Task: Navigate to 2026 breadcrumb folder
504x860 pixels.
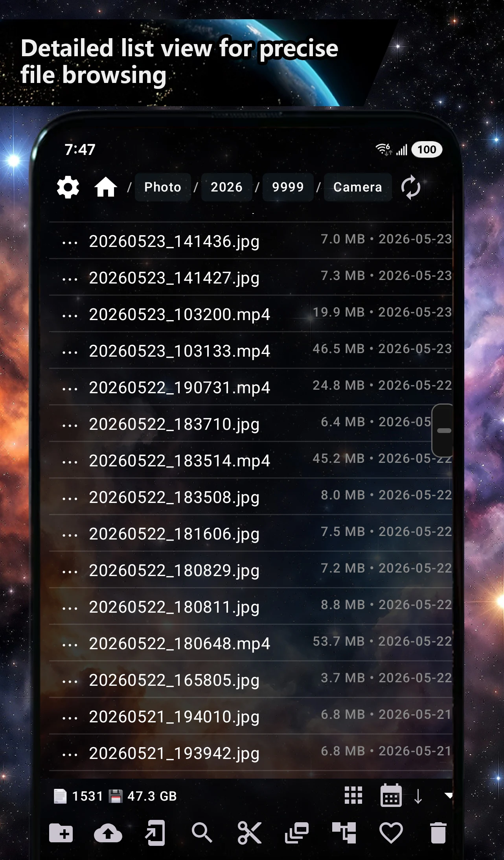Action: (x=226, y=187)
